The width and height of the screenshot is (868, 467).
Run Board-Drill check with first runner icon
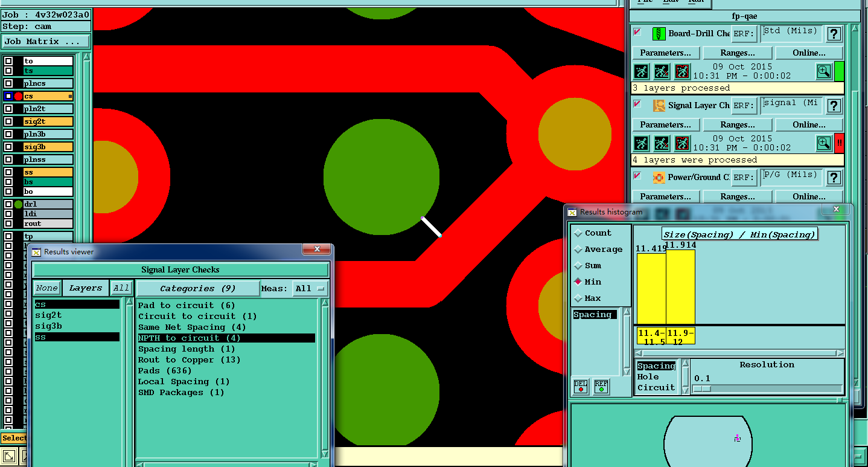tap(642, 71)
